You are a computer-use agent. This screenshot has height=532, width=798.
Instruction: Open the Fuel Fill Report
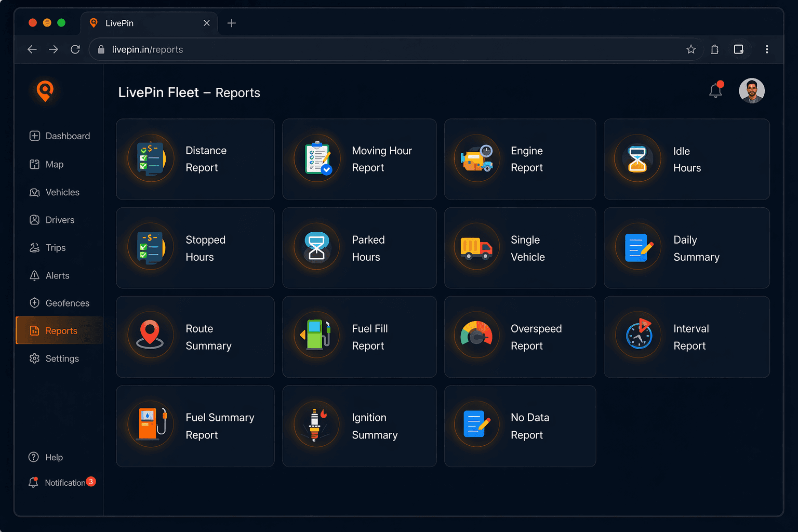[359, 337]
